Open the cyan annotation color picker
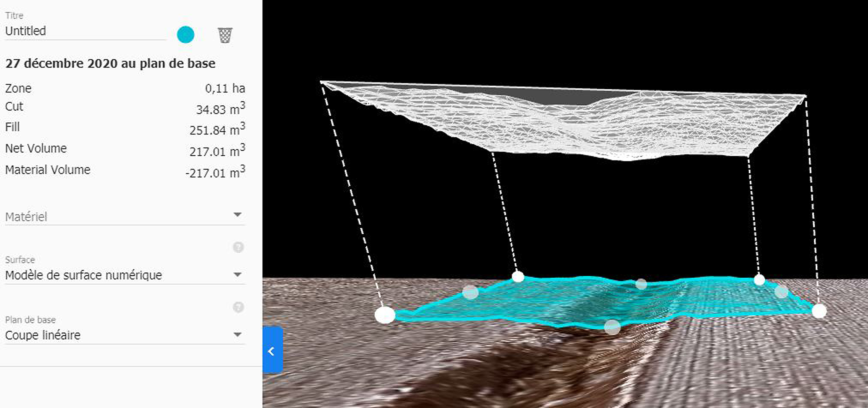The image size is (868, 408). (x=186, y=35)
